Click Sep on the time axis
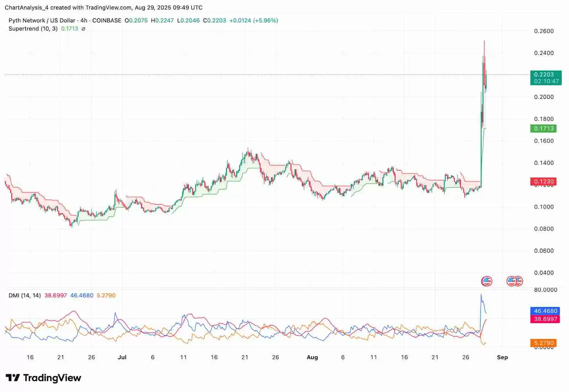Screen dimensions: 569x392 pyautogui.click(x=502, y=357)
